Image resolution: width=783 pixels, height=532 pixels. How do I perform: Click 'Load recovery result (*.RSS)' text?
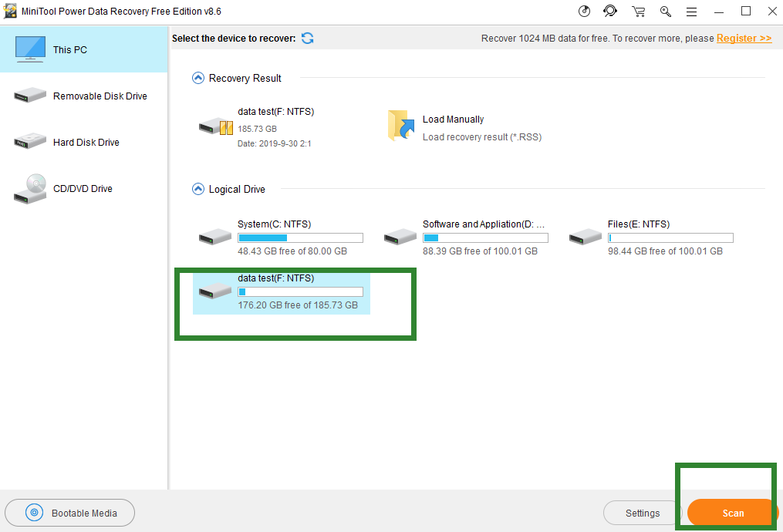[482, 136]
